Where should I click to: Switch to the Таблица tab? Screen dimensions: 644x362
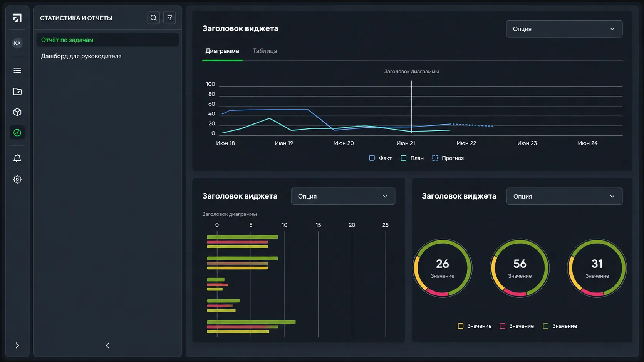pyautogui.click(x=265, y=51)
